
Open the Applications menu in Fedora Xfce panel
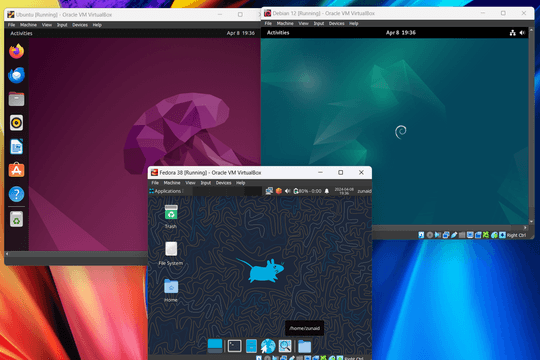point(165,191)
